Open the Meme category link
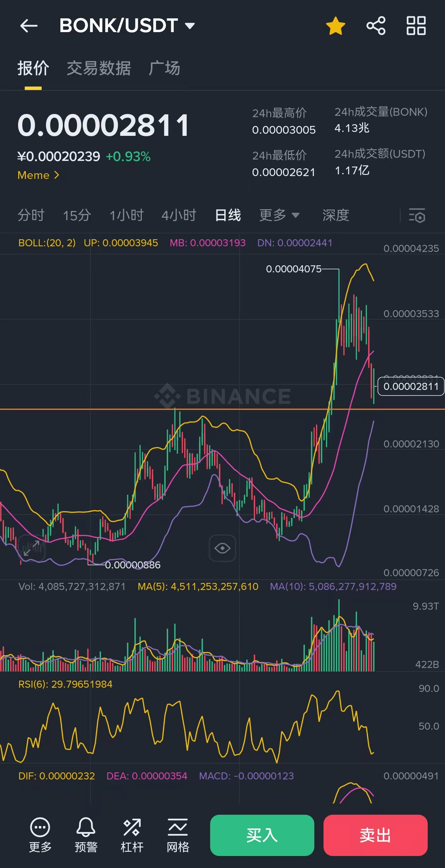The width and height of the screenshot is (445, 868). pos(38,175)
